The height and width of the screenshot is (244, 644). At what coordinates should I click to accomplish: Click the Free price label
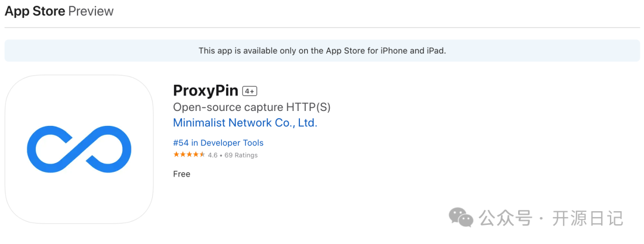click(x=181, y=174)
